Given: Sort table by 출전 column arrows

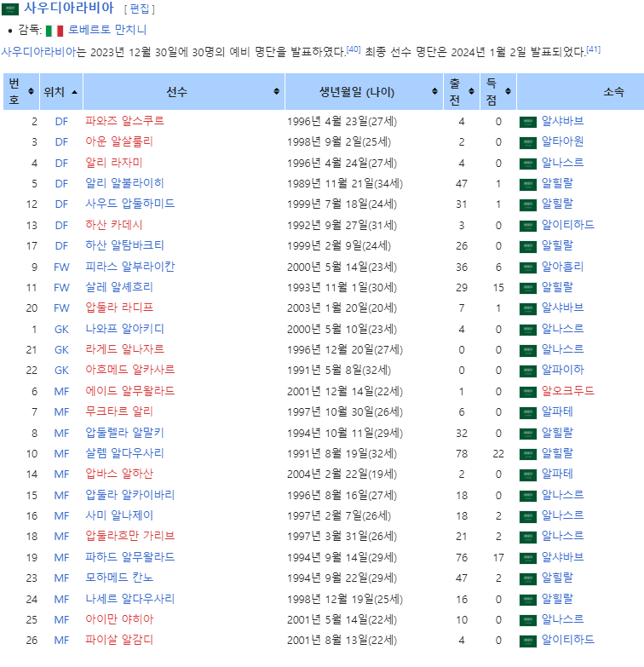Looking at the screenshot, I should coord(471,91).
